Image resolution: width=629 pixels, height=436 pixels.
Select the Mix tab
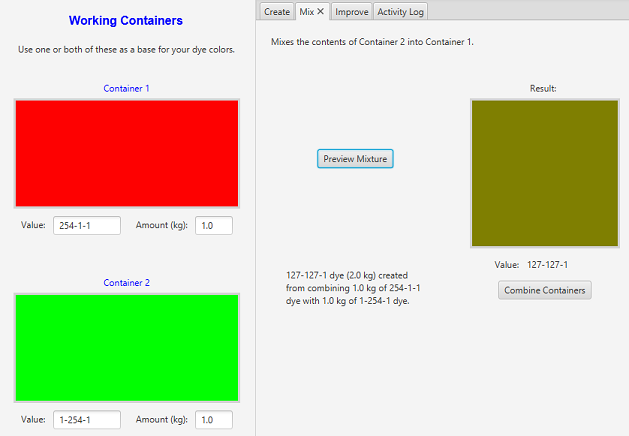click(x=307, y=12)
